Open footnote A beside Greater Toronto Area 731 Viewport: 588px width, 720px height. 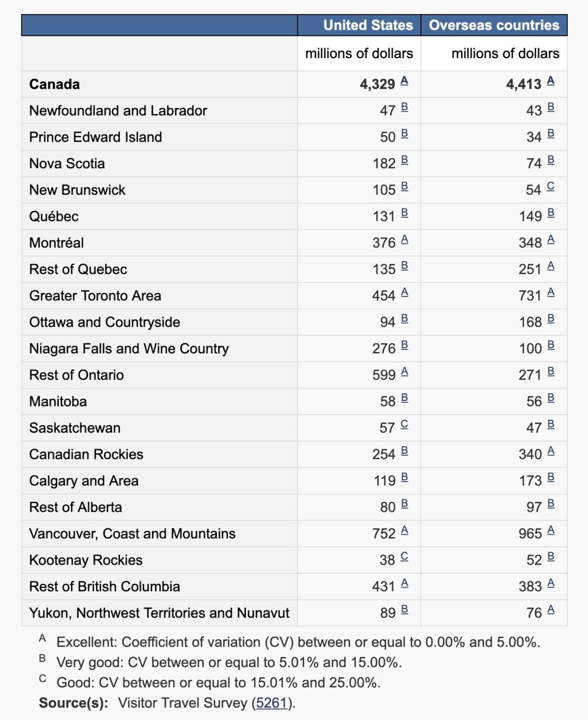tap(550, 292)
